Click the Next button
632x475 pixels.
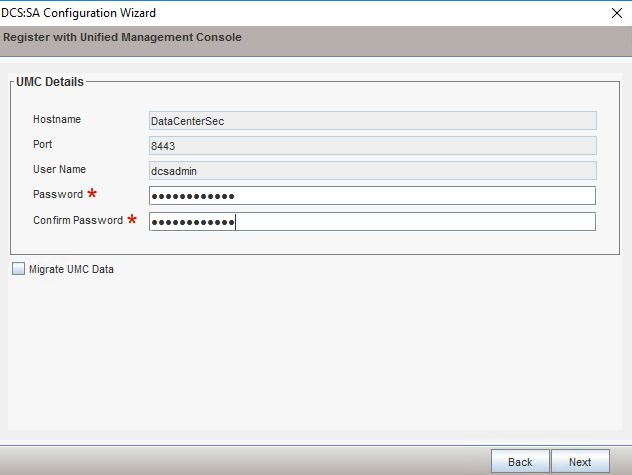coord(580,461)
